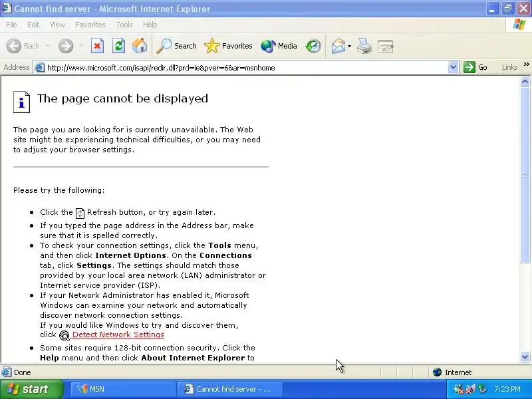Minimize the Internet Explorer window
This screenshot has height=399, width=532.
pyautogui.click(x=492, y=9)
